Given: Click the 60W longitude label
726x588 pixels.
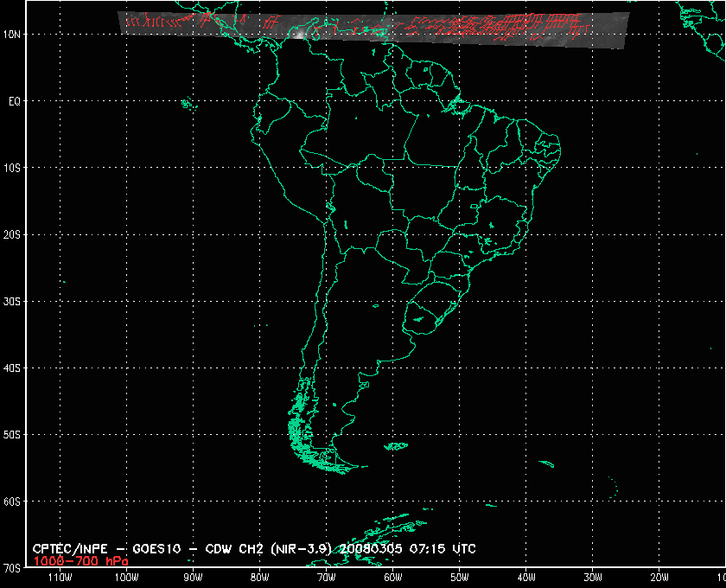Looking at the screenshot, I should (393, 578).
